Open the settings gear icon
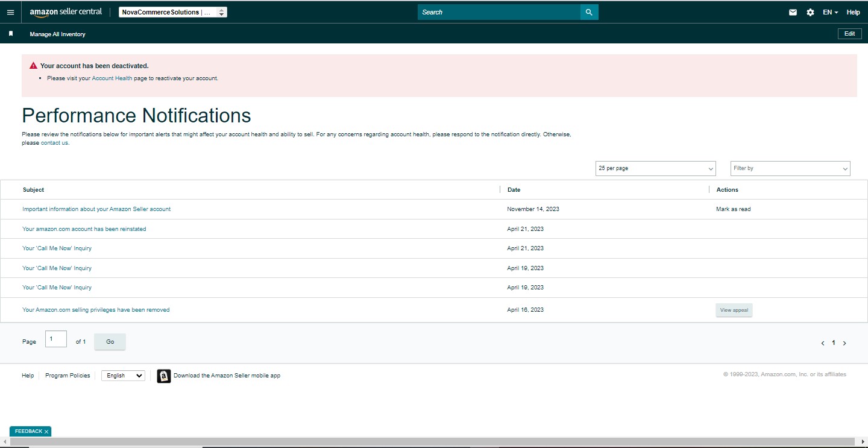The height and width of the screenshot is (448, 868). 810,12
